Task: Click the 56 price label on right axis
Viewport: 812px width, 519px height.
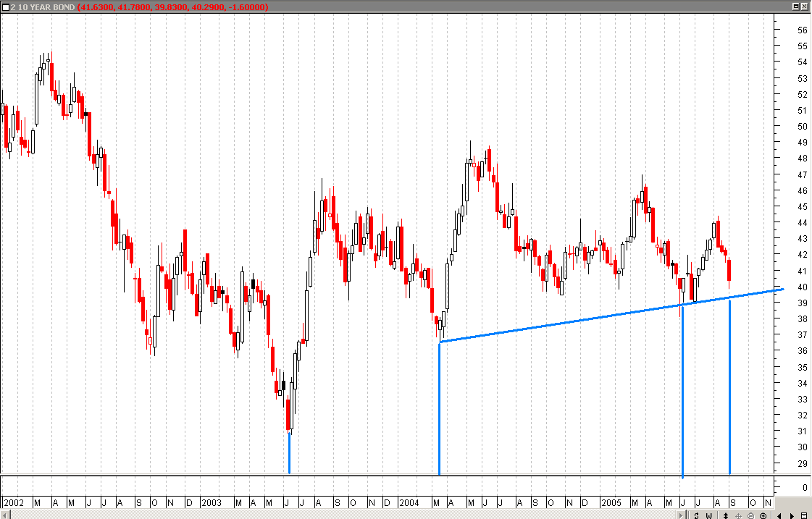Action: point(802,30)
